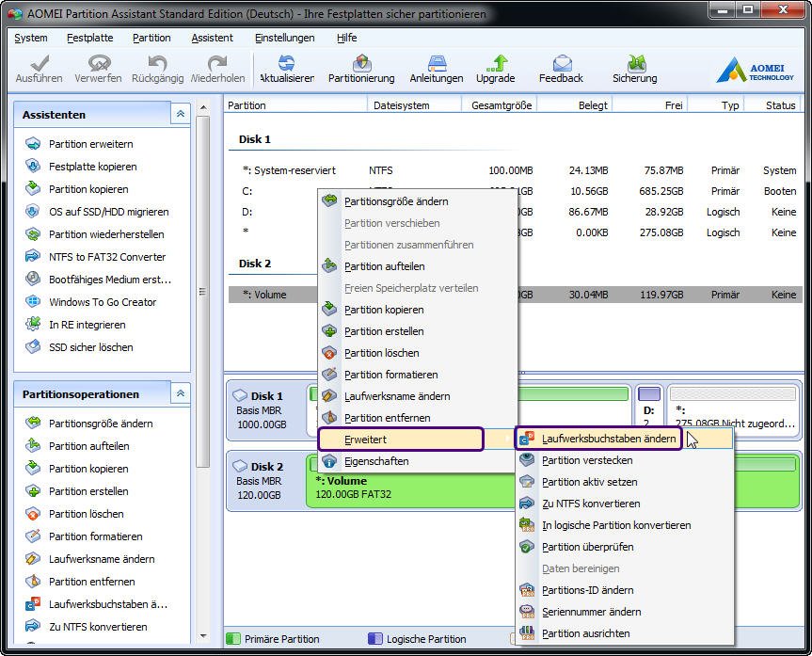The width and height of the screenshot is (812, 656).
Task: Click the Partition überprüfen icon in submenu
Action: pyautogui.click(x=527, y=547)
